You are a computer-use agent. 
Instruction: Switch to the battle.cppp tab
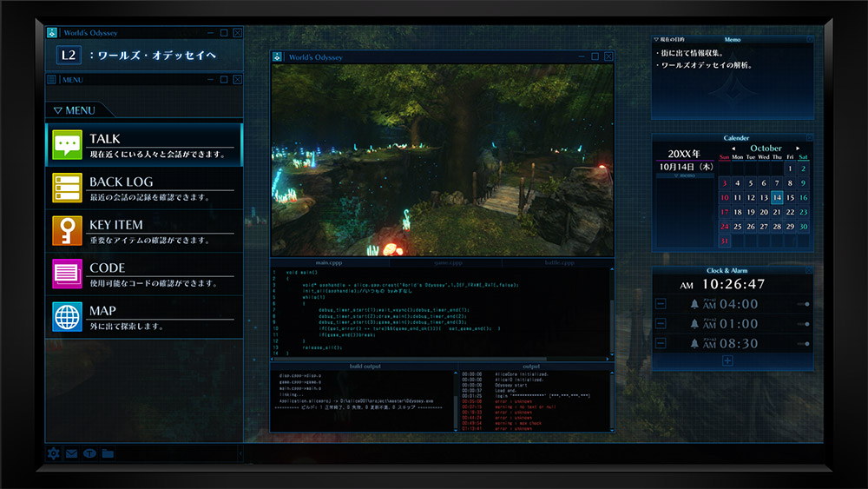(561, 261)
